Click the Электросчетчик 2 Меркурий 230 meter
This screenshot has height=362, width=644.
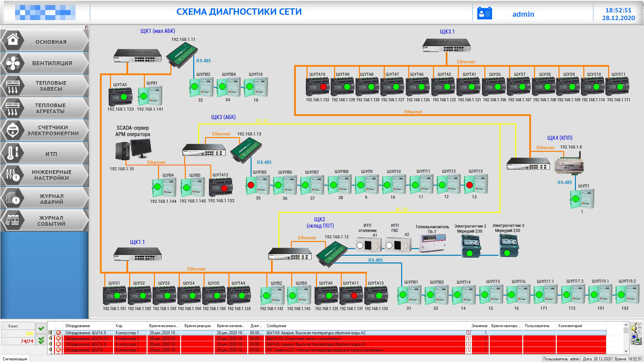pos(470,246)
